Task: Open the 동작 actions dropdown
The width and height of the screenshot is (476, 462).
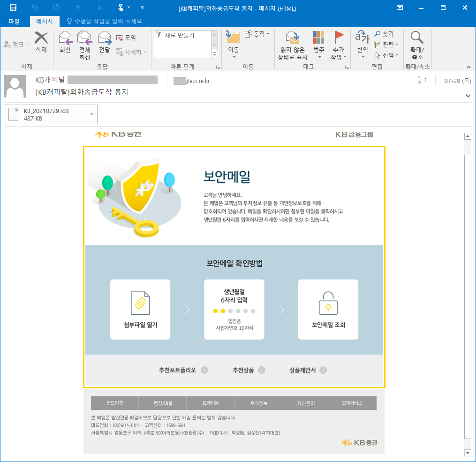Action: pyautogui.click(x=257, y=34)
